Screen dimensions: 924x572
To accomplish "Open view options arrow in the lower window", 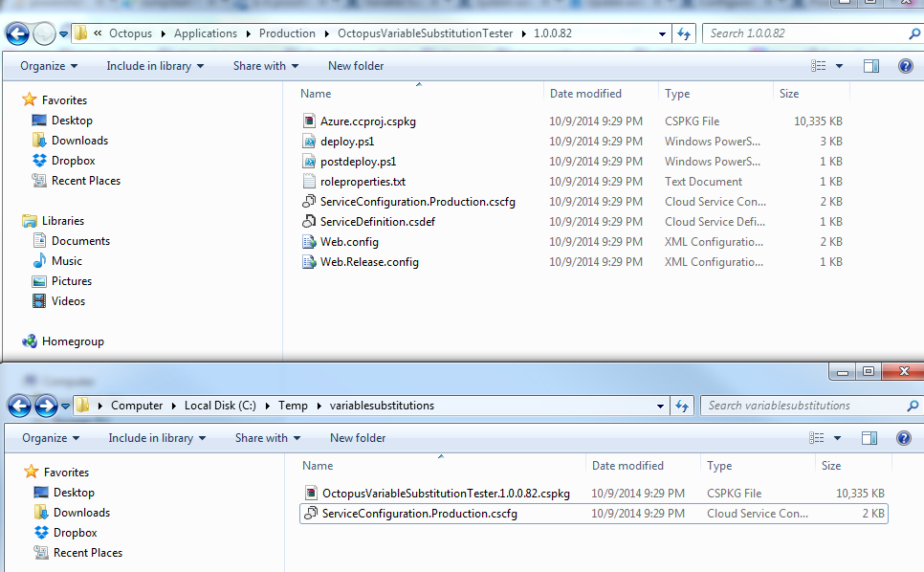I will tap(837, 438).
